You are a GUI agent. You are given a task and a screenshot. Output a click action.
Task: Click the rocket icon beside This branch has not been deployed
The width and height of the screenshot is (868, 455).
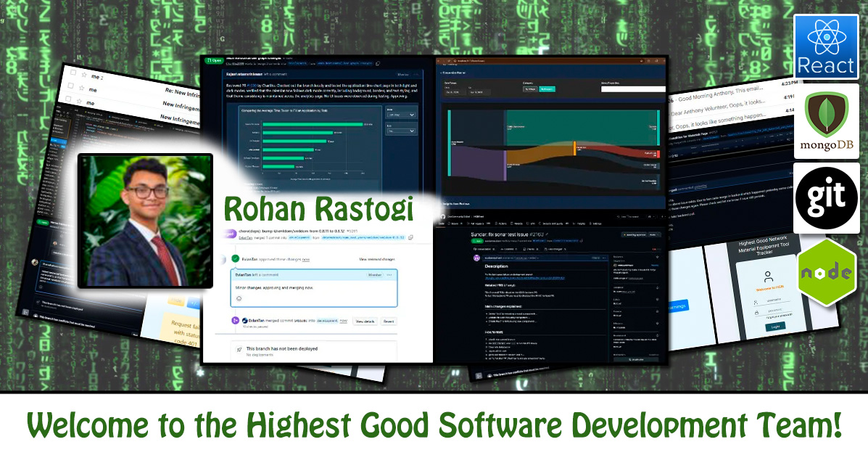[239, 350]
